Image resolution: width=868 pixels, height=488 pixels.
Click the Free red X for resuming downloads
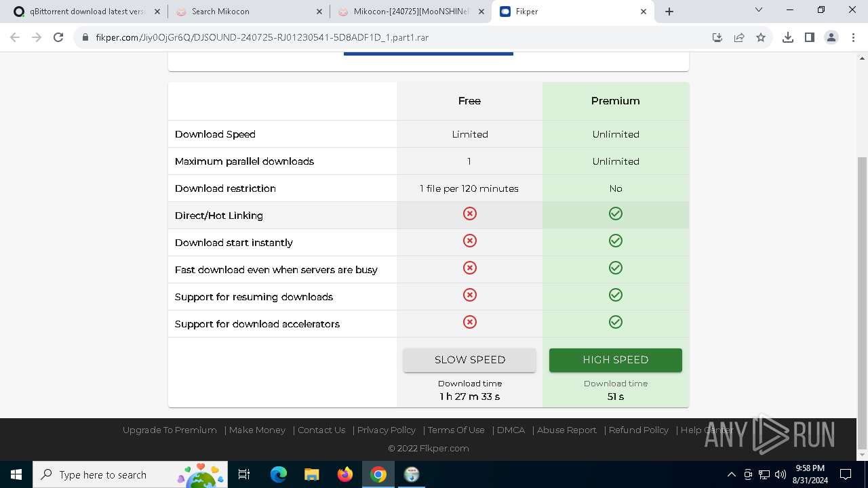[x=469, y=295]
